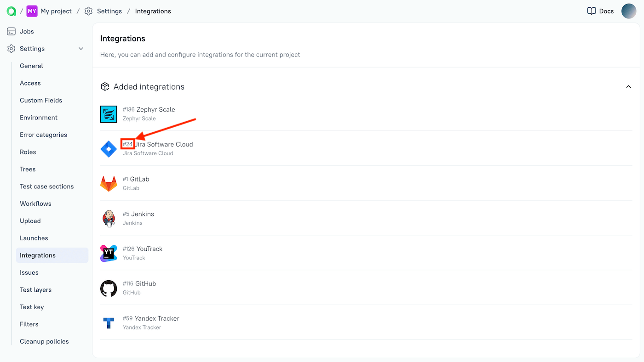Open General settings page
644x362 pixels.
31,66
